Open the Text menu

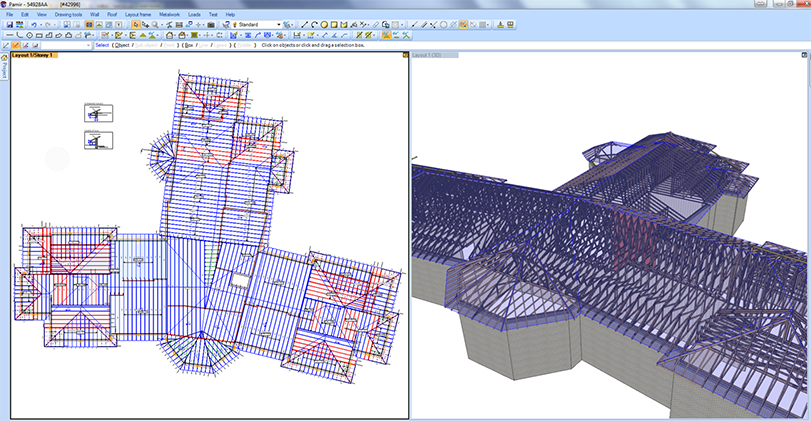point(213,14)
